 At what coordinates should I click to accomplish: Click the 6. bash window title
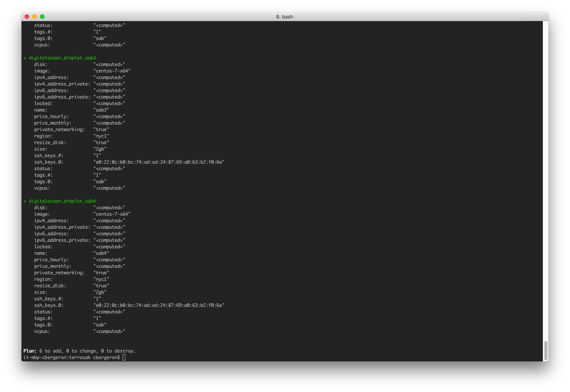[285, 16]
